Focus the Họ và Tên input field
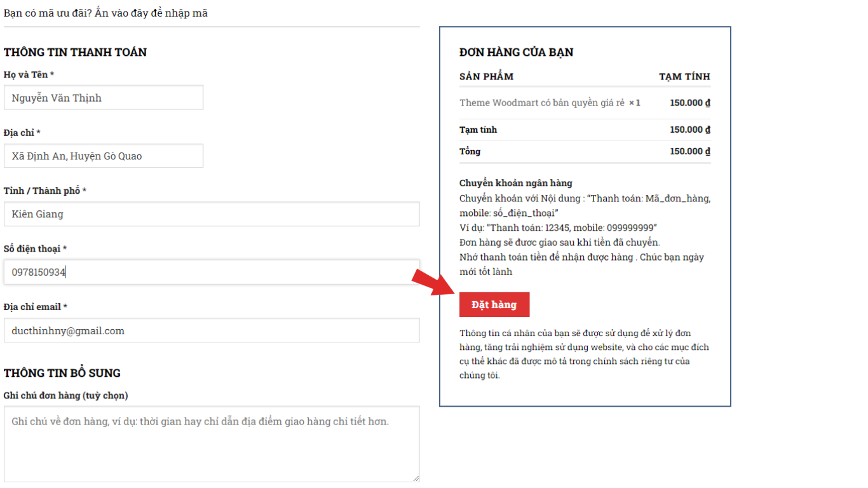This screenshot has height=488, width=868. point(104,98)
